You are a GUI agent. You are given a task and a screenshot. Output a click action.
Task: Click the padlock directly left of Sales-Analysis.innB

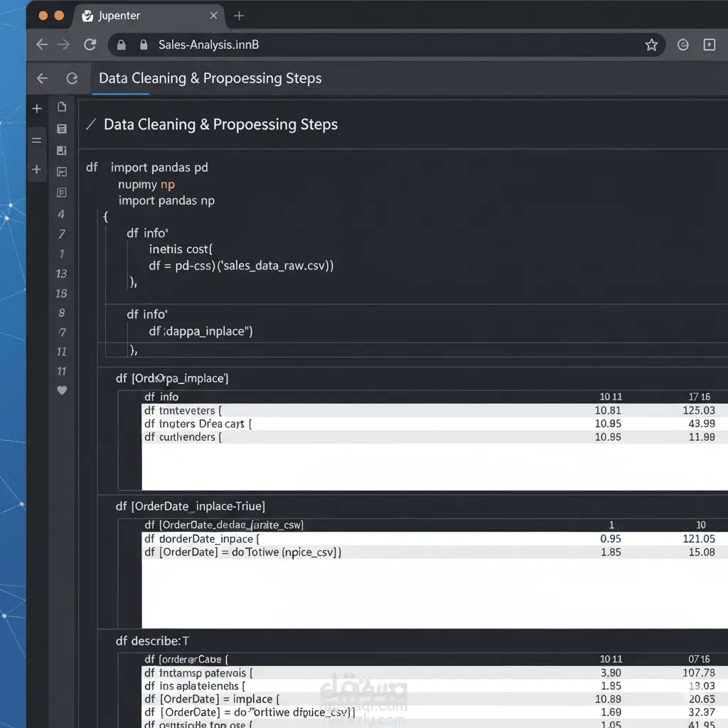[x=144, y=45]
